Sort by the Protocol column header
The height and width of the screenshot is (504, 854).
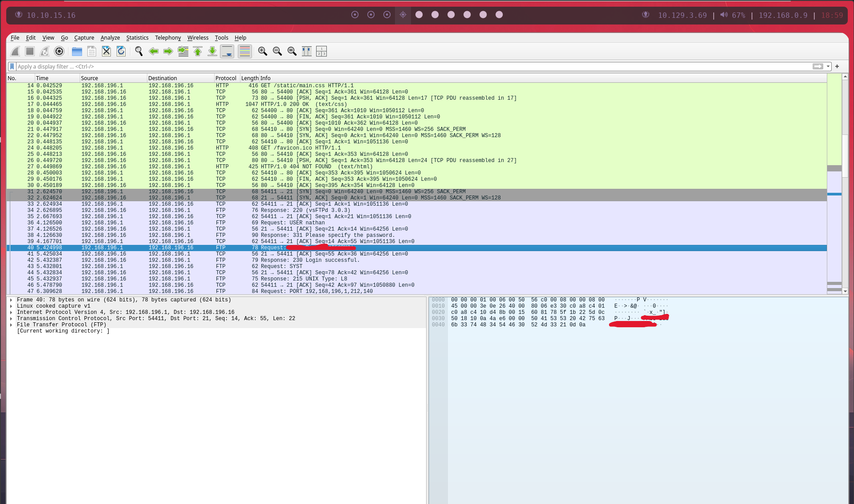pos(226,78)
